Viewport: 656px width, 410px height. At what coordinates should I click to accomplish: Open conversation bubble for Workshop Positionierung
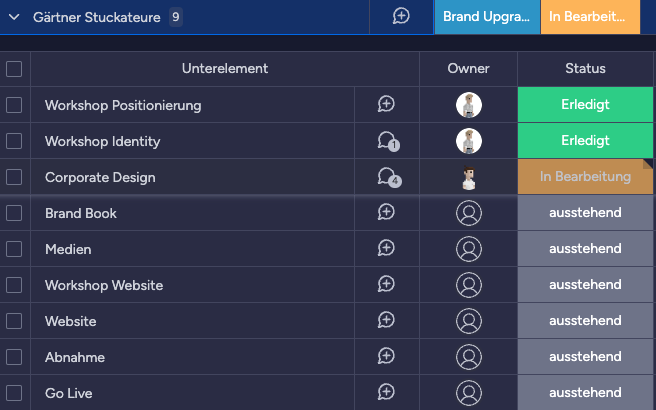(386, 104)
